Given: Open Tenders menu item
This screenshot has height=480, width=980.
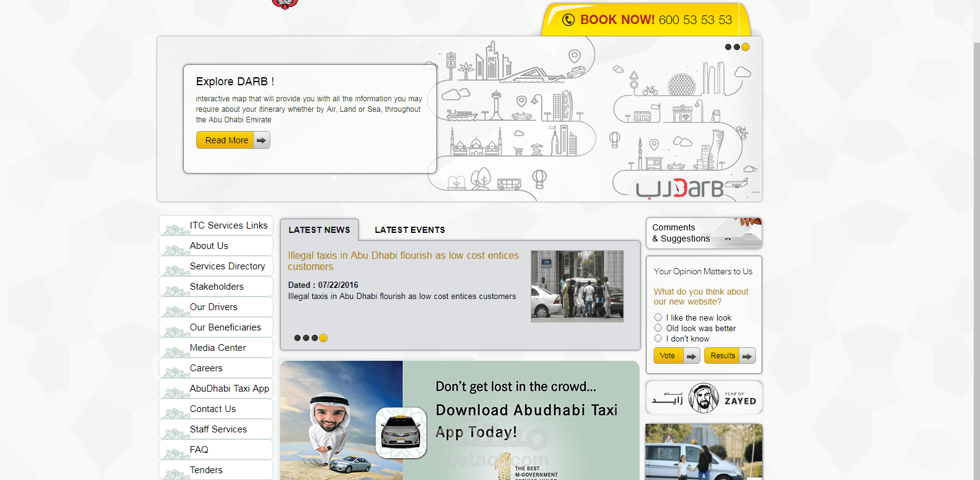Looking at the screenshot, I should (216, 470).
